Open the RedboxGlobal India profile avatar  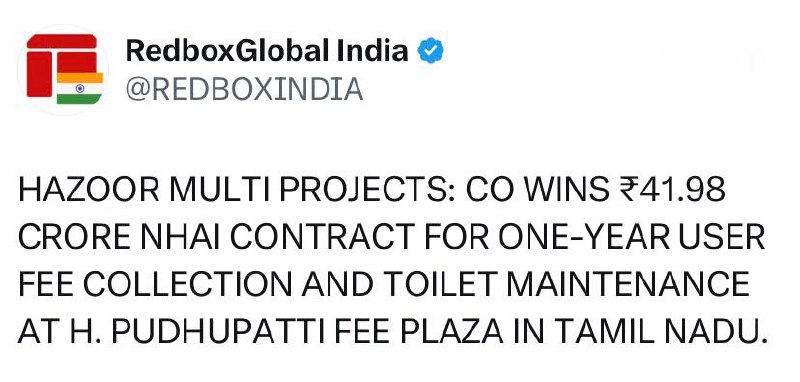pos(63,70)
